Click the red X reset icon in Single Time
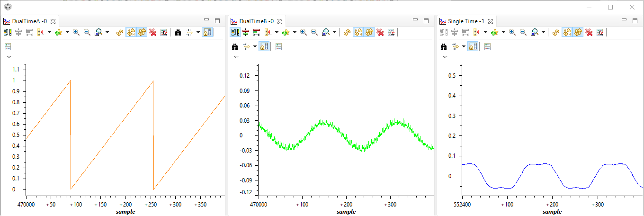Screen dimensions: 644x216 click(x=589, y=32)
